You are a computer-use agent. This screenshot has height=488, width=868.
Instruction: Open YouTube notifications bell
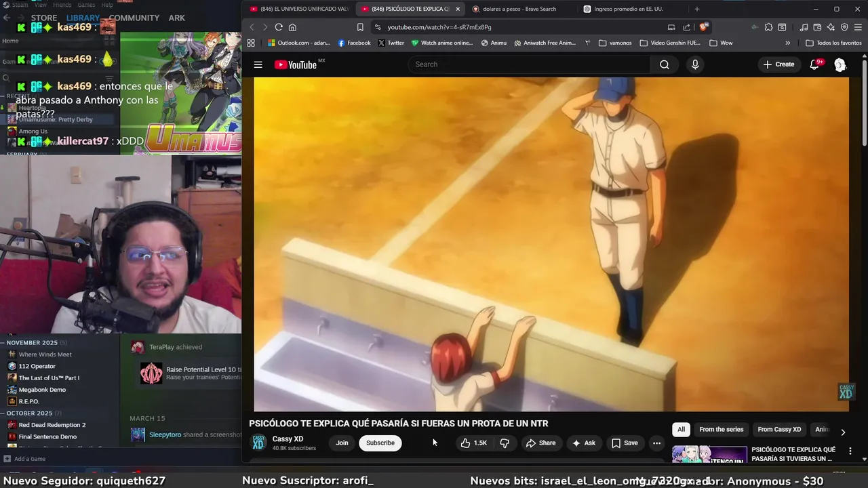pos(815,64)
